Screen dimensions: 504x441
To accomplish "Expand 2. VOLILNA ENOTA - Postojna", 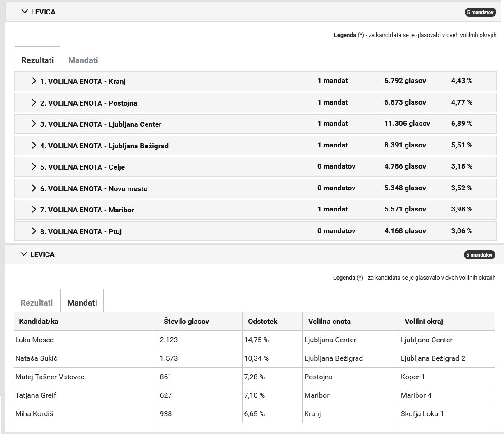I will point(256,102).
